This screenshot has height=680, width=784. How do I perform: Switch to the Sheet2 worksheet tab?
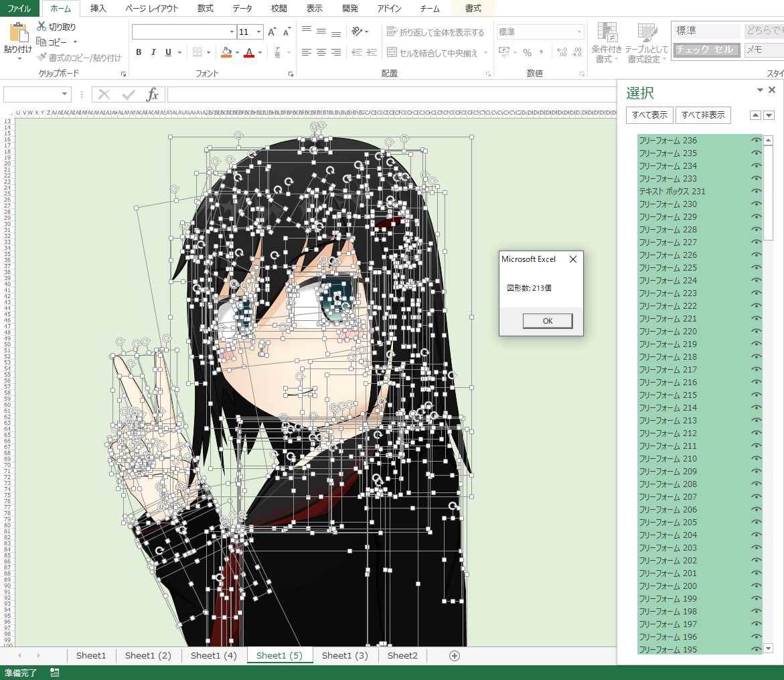402,655
